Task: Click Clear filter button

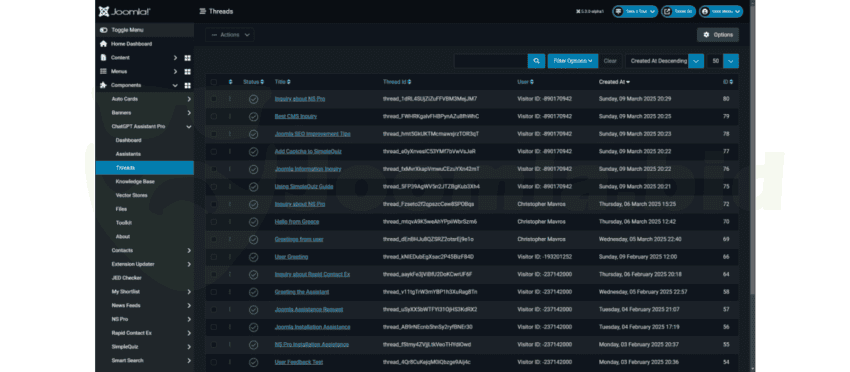Action: [610, 61]
